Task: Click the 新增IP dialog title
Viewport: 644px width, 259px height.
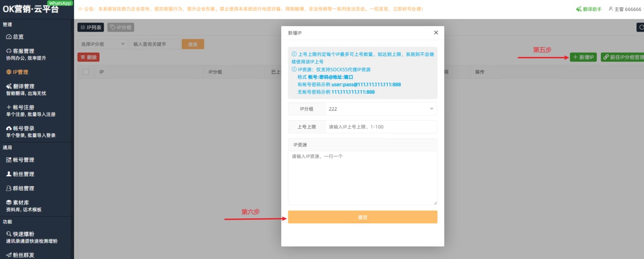Action: tap(295, 33)
